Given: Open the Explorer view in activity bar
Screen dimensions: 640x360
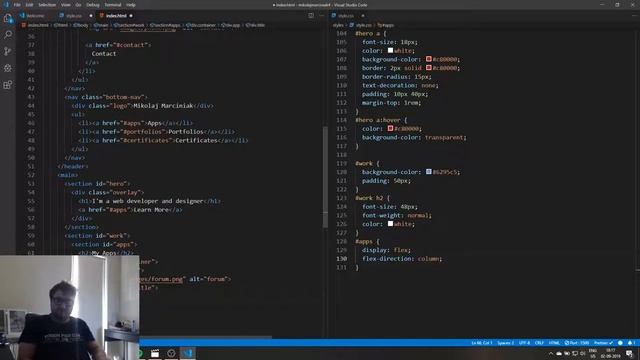Looking at the screenshot, I should click(x=8, y=18).
